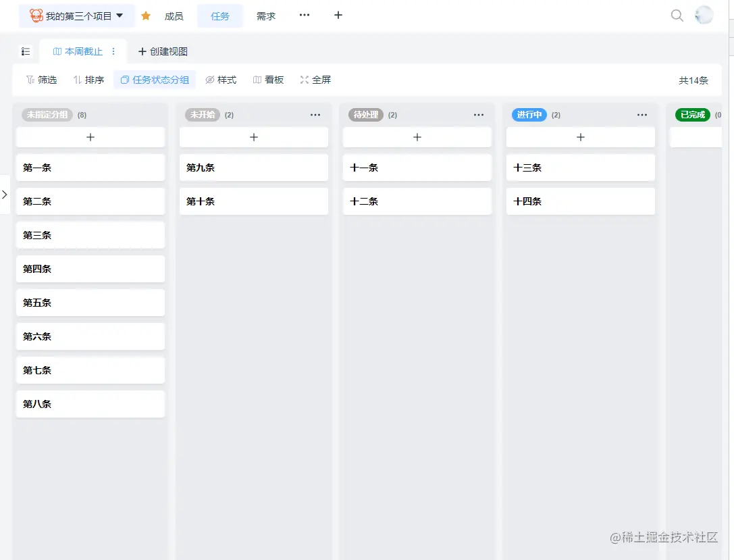The width and height of the screenshot is (734, 560).
Task: Open the 第一条 card
Action: click(90, 168)
